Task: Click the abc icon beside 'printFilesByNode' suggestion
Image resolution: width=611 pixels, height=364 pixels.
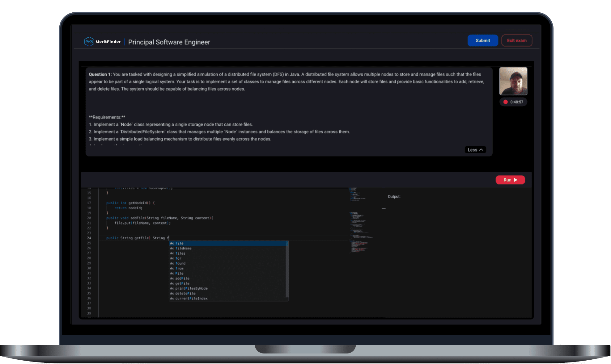Action: coord(172,289)
